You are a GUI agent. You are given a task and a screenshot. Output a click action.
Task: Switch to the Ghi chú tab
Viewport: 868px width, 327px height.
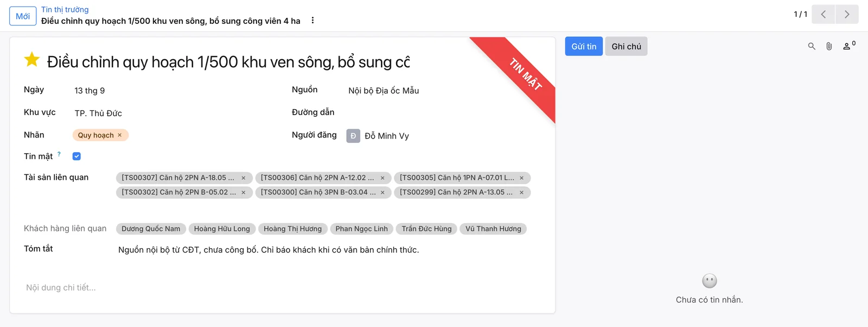pos(626,46)
